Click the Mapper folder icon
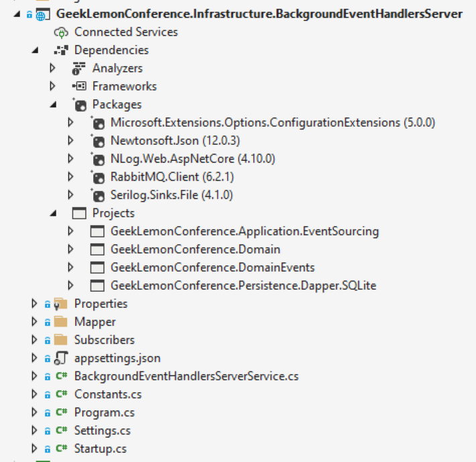This screenshot has height=462, width=476. [61, 322]
